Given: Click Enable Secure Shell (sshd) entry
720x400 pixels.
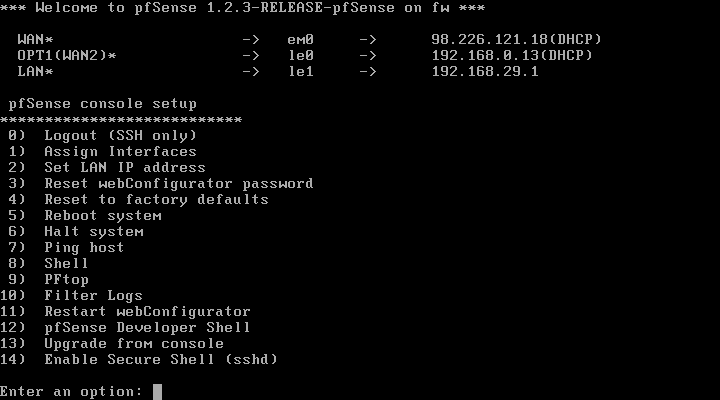Looking at the screenshot, I should [x=139, y=360].
